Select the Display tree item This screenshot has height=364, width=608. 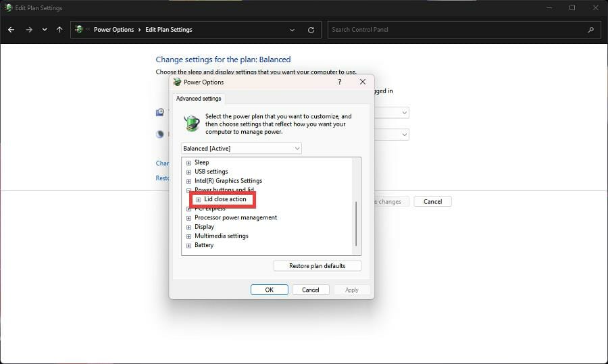point(204,227)
